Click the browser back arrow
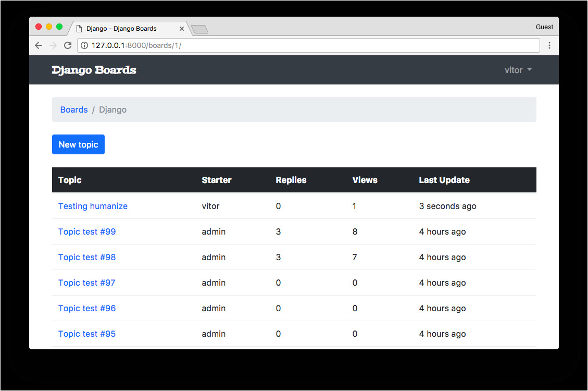The height and width of the screenshot is (391, 588). pyautogui.click(x=38, y=45)
